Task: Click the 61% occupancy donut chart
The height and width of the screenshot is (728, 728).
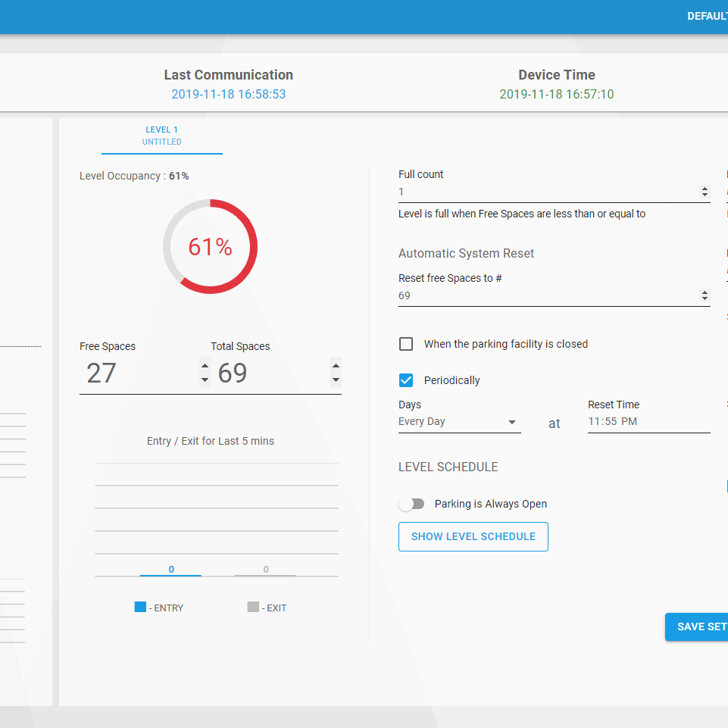Action: 210,247
